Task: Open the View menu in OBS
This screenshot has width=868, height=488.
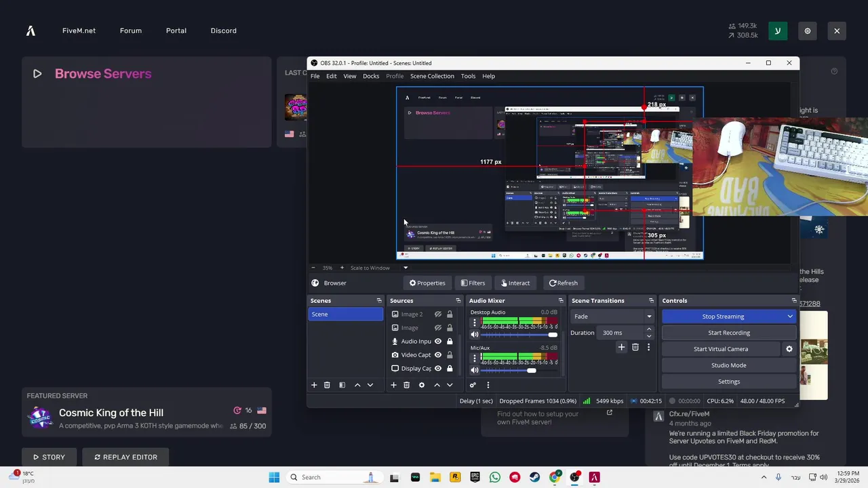Action: 350,76
